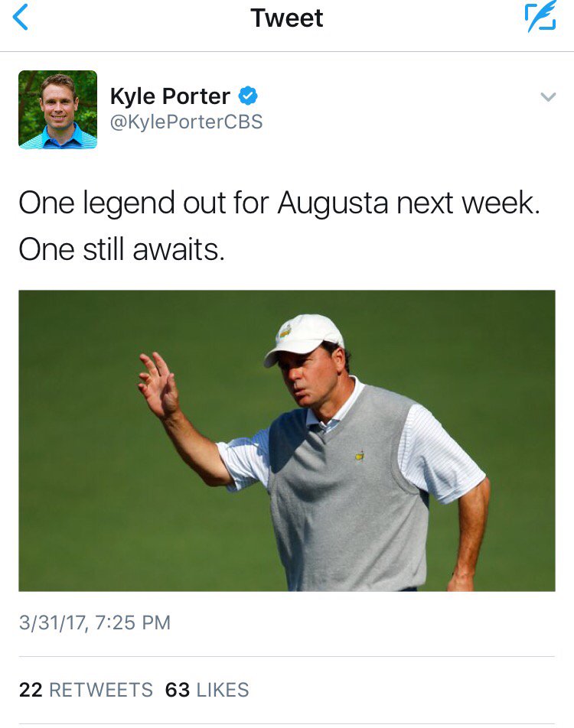Tap the golfer's white Masters cap in the photo

305,338
